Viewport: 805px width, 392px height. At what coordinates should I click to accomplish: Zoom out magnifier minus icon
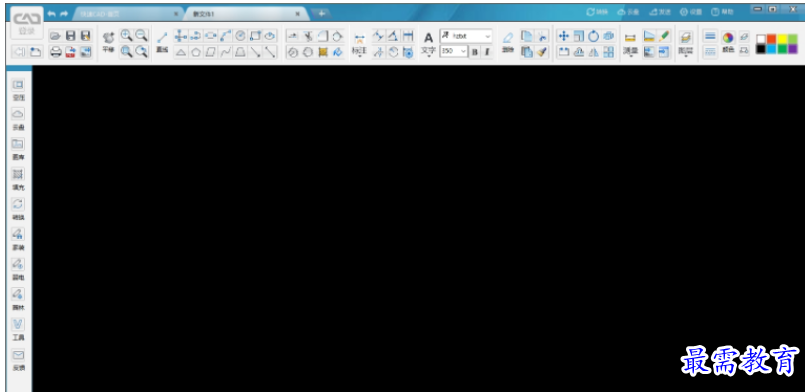pos(141,35)
